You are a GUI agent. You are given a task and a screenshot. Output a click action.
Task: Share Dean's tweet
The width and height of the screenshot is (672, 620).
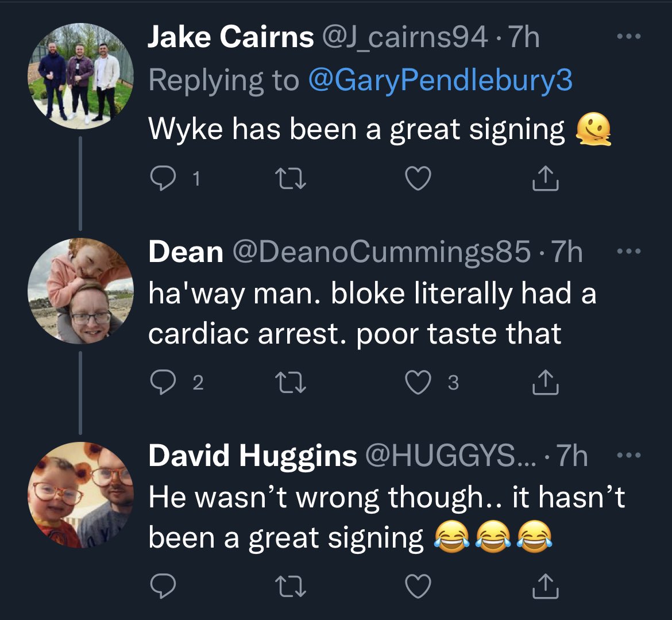545,382
